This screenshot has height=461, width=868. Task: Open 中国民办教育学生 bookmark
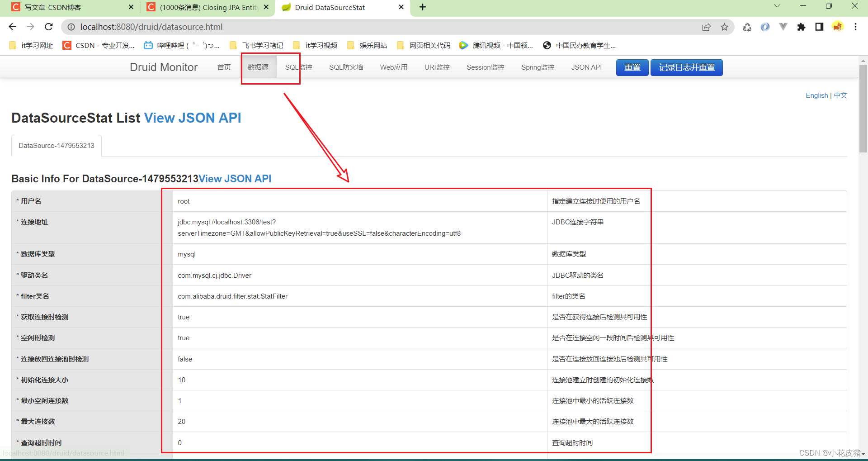(580, 45)
